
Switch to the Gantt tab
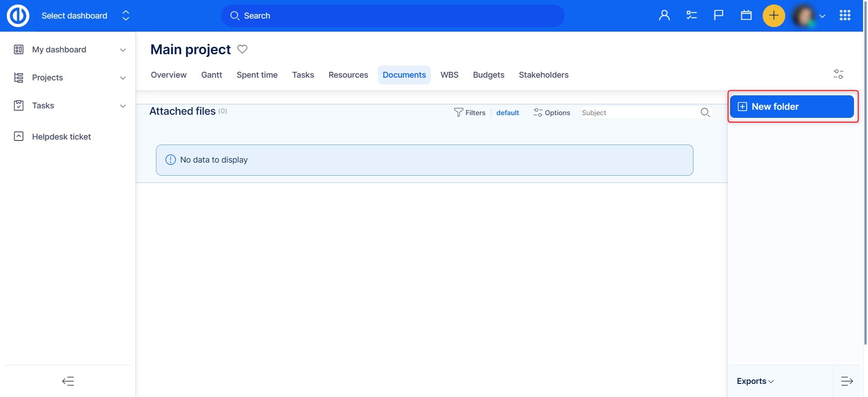coord(211,75)
